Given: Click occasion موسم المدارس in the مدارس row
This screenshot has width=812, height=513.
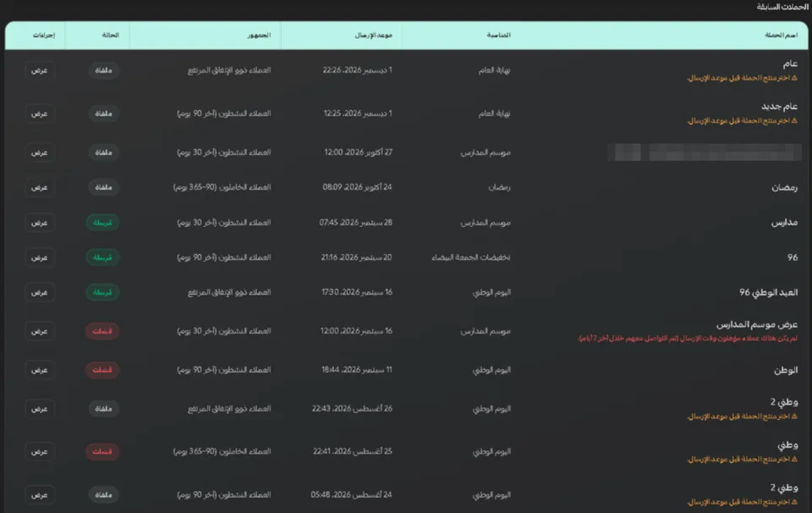Looking at the screenshot, I should click(486, 223).
